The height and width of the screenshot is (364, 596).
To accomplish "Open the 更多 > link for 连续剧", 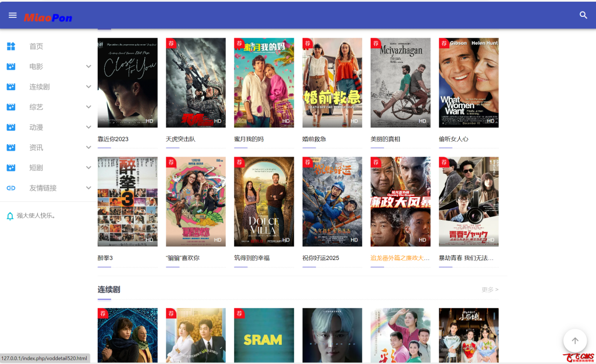I will 489,290.
